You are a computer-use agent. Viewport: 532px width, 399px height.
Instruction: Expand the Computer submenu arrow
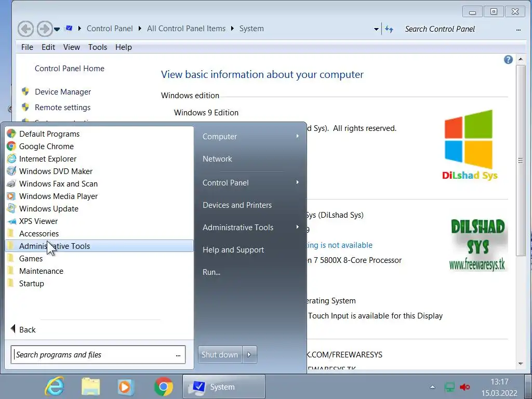point(298,136)
